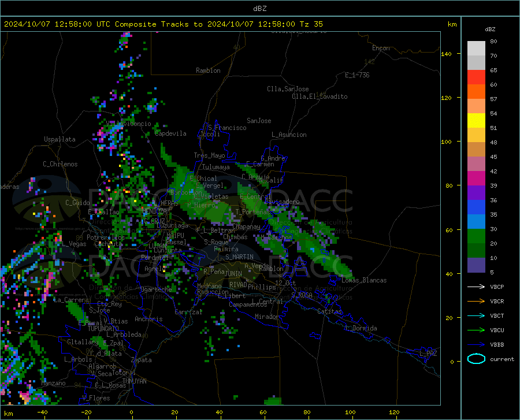Screen dimensions: 520x420
Task: Click the green VBCU arrow legend icon
Action: 476,330
